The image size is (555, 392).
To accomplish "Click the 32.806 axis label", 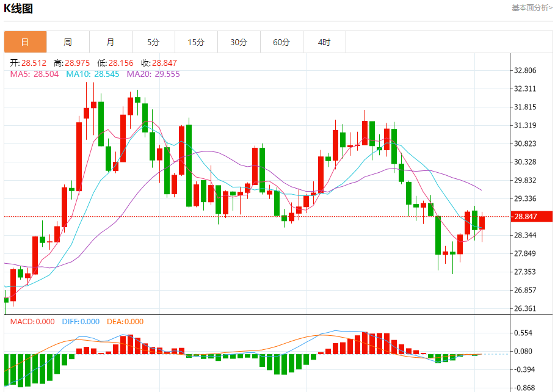I will coord(525,70).
